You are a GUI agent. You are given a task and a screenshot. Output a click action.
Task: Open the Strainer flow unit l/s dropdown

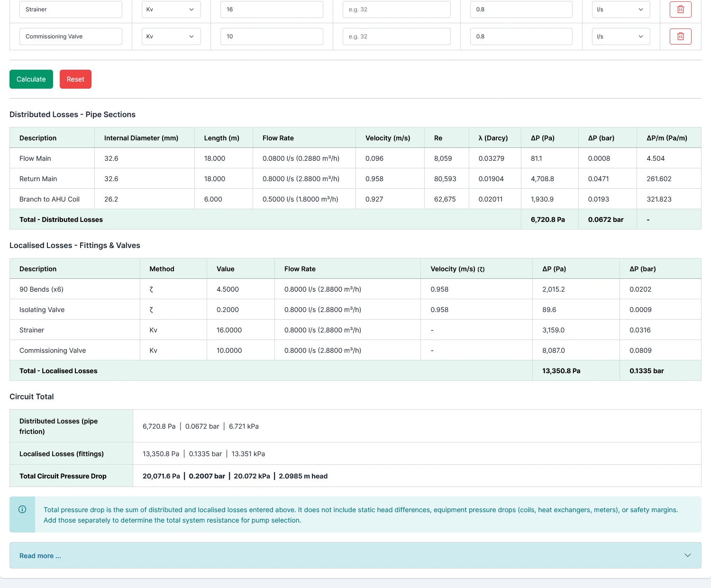pyautogui.click(x=621, y=9)
